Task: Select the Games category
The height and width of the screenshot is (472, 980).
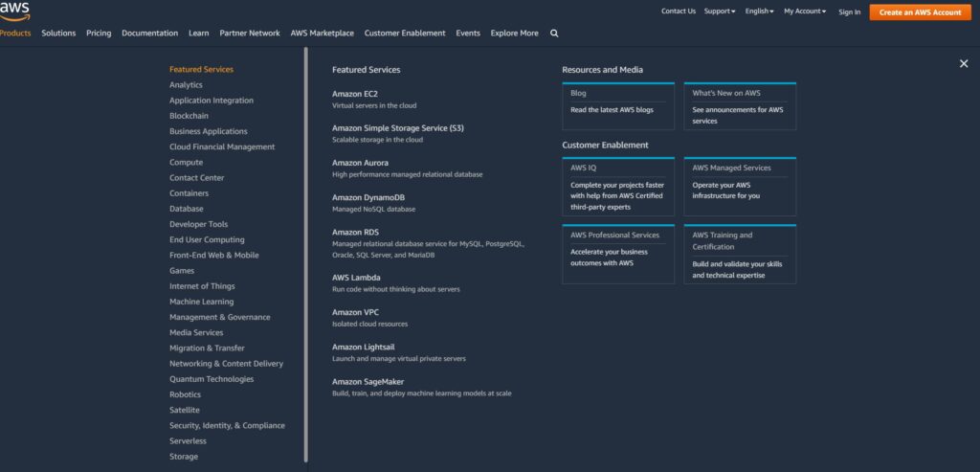Action: tap(182, 271)
